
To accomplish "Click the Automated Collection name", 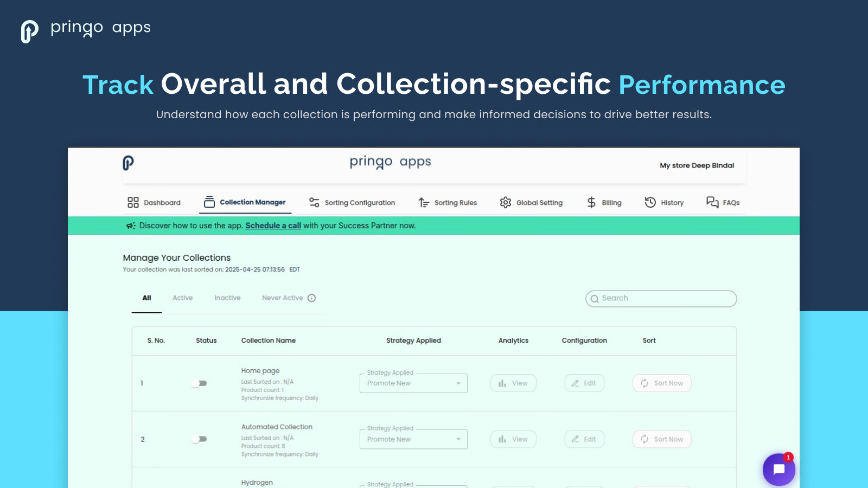I will 277,427.
